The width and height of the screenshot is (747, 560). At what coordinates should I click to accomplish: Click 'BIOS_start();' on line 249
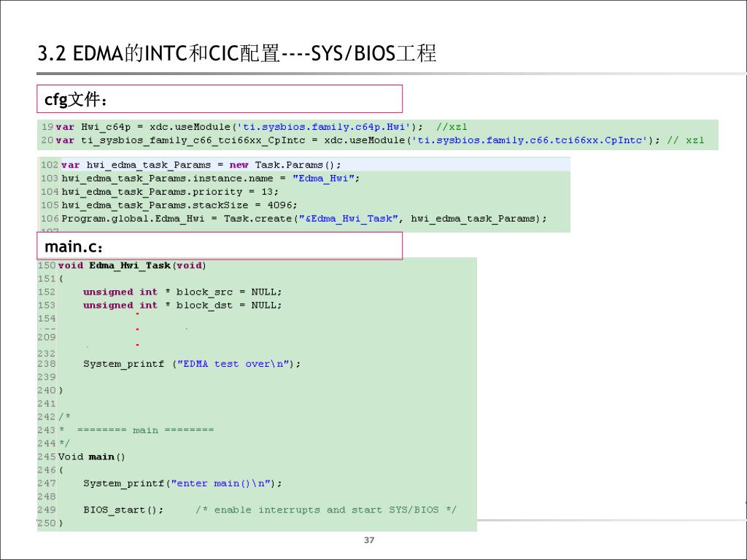tap(123, 510)
